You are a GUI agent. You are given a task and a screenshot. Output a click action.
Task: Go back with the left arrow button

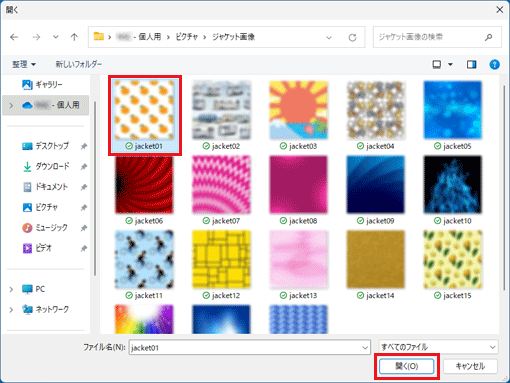coord(14,37)
